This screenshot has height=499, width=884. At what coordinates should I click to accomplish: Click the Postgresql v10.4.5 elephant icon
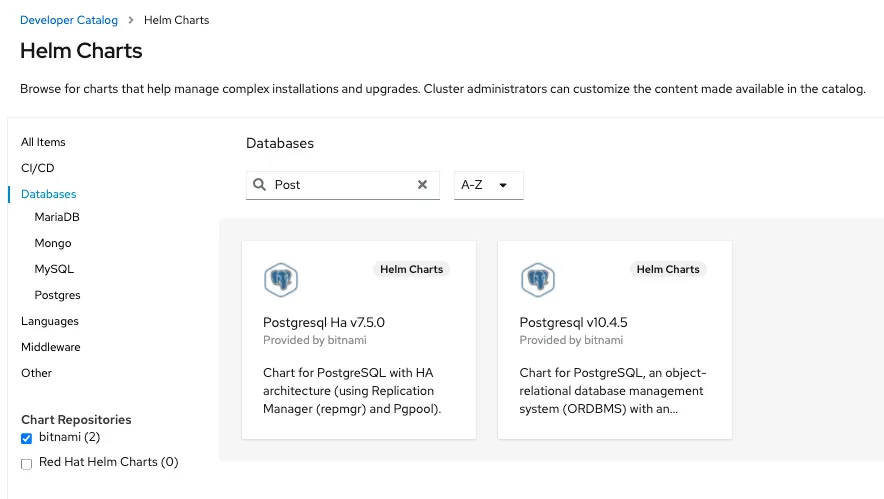(x=538, y=280)
